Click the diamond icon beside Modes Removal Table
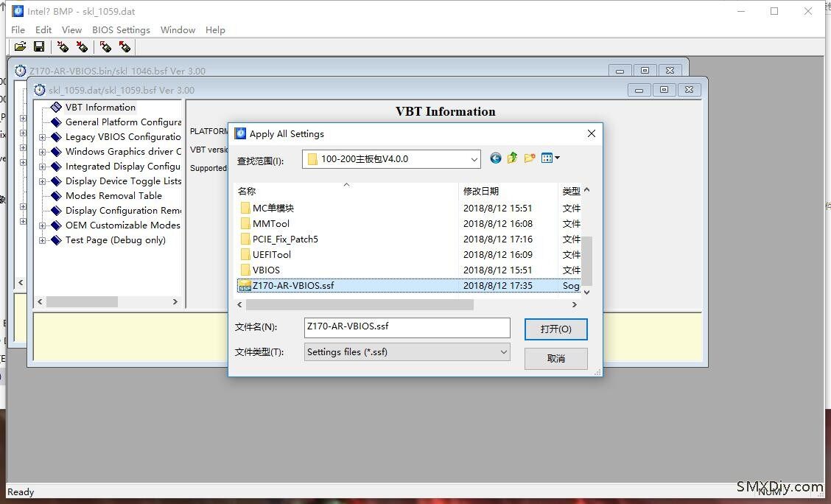831x504 pixels. tap(56, 195)
